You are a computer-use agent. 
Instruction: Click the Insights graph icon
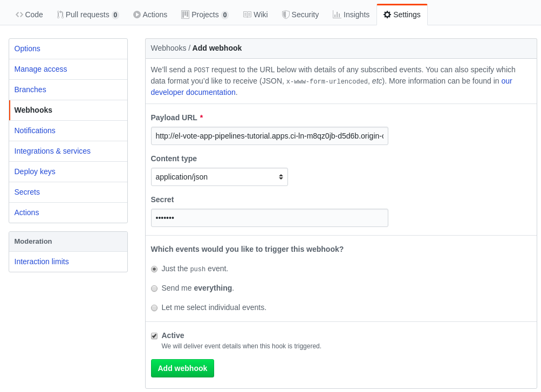pyautogui.click(x=337, y=15)
